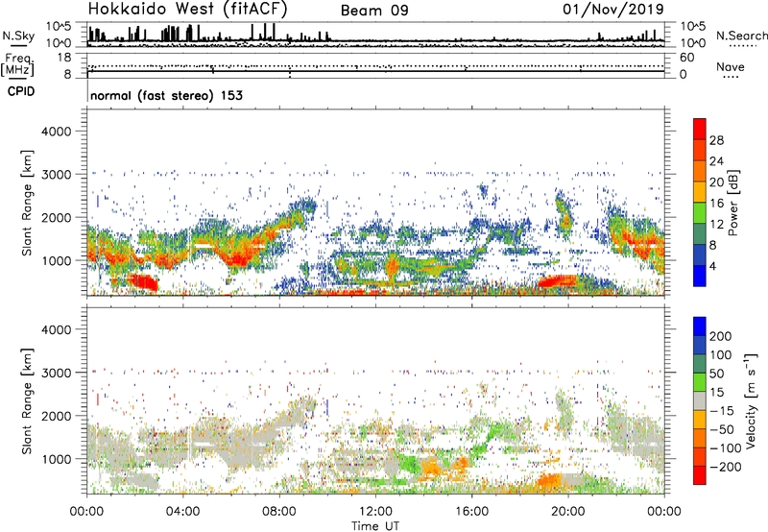This screenshot has height=532, width=768.
Task: Click the "-200" velocity colorbar value
Action: tap(725, 467)
